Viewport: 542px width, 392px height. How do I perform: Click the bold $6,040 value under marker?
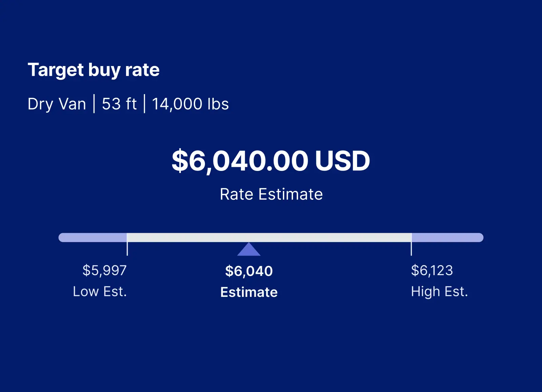coord(249,271)
